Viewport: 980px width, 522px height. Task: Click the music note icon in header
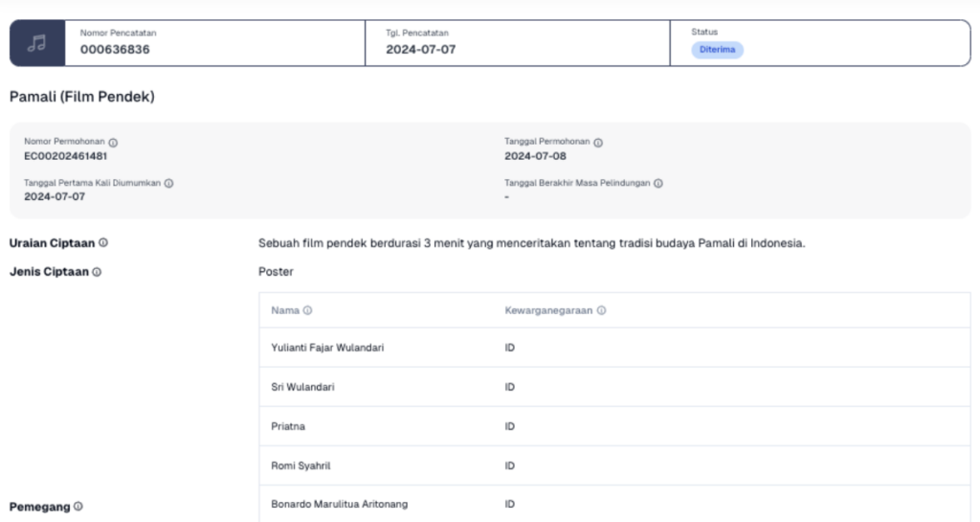(37, 43)
